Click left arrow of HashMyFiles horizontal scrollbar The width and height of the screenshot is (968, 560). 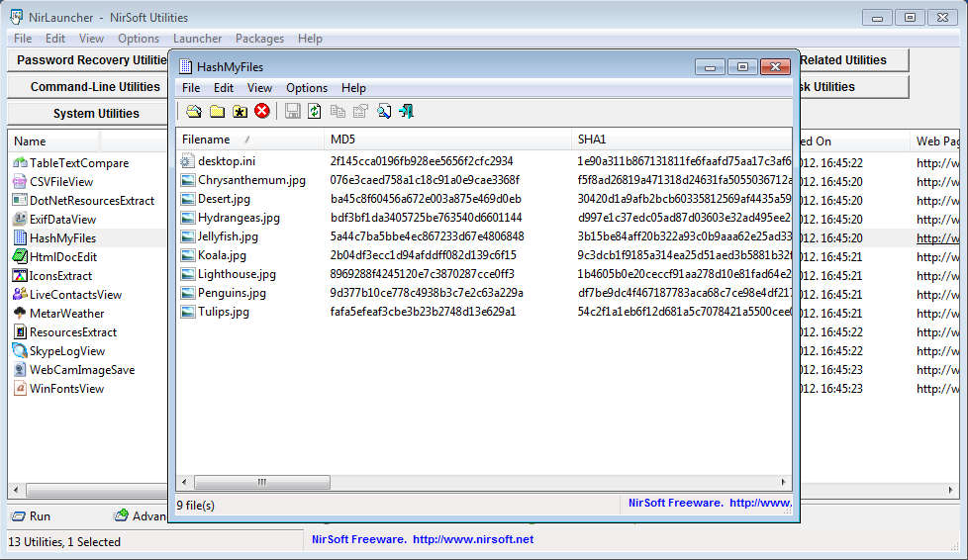[184, 482]
